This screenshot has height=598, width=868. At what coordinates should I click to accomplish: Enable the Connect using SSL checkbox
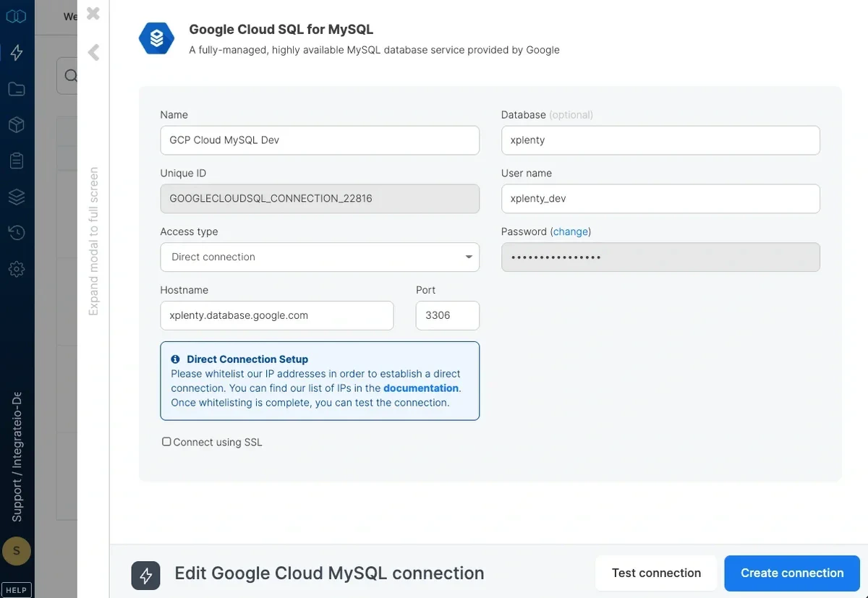coord(166,440)
